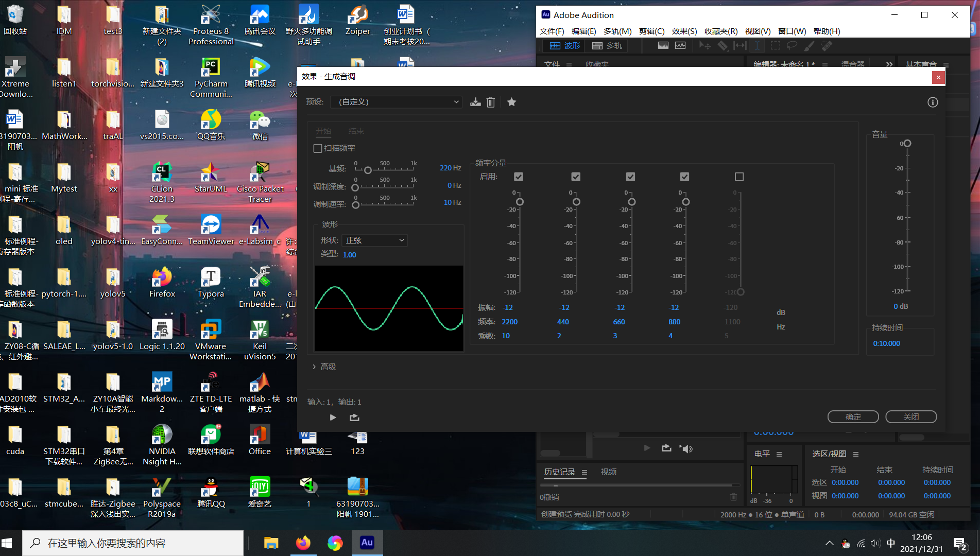Open the waveform shape (正弦) dropdown
Viewport: 980px width, 556px height.
(375, 240)
